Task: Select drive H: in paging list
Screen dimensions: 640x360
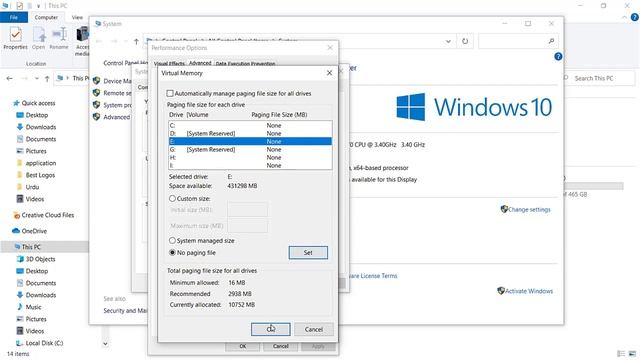Action: 250,157
